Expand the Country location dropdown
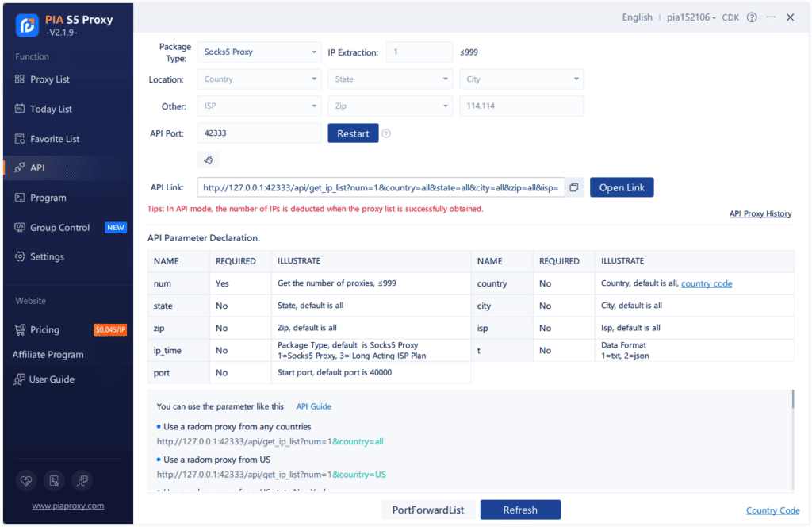The width and height of the screenshot is (812, 527). tap(259, 79)
